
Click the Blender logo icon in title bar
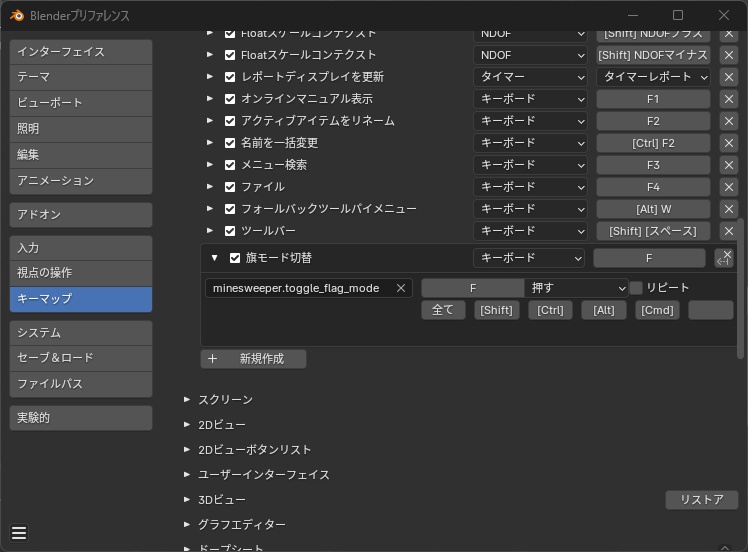[x=18, y=16]
